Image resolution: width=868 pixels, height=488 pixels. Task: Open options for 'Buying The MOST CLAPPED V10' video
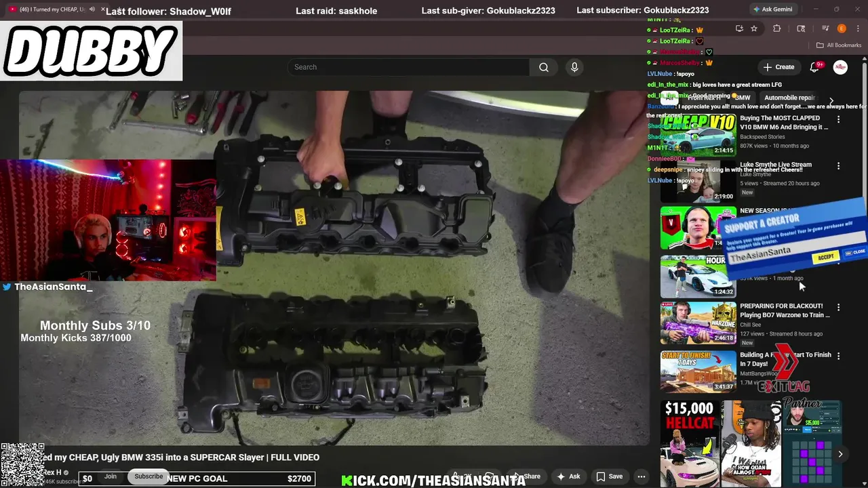838,119
